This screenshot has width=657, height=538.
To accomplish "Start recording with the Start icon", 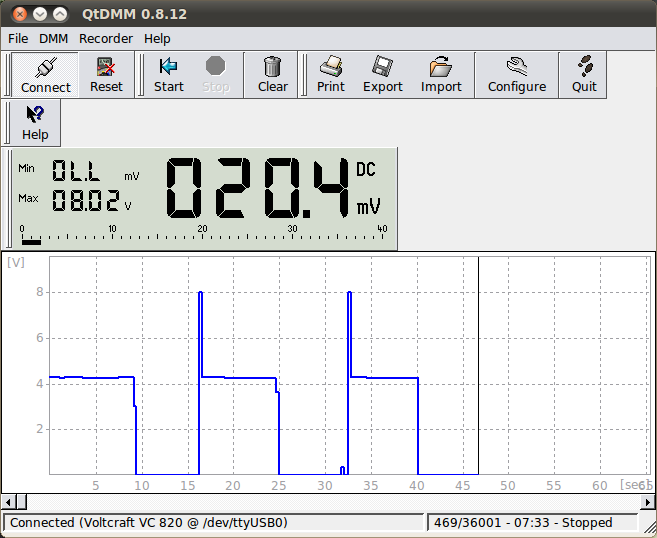I will [168, 68].
